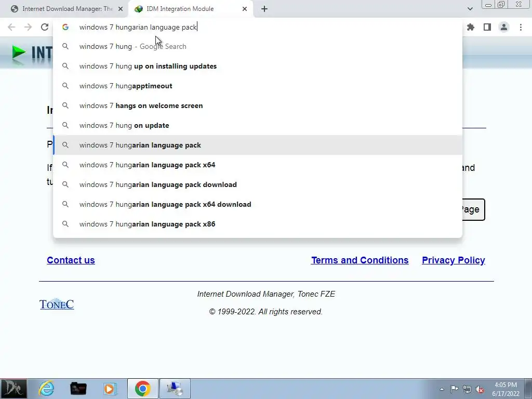Open the taskbar clock showing 4:05 PM

click(x=506, y=389)
